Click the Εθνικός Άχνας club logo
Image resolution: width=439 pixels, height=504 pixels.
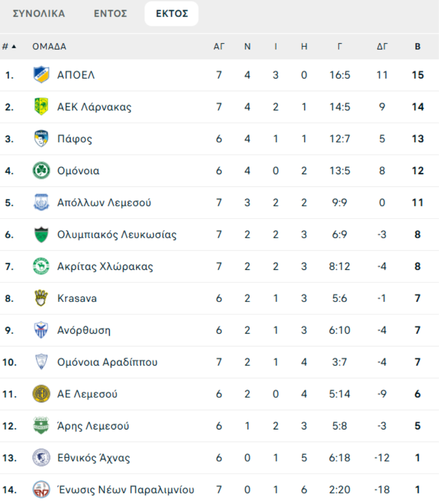click(41, 458)
